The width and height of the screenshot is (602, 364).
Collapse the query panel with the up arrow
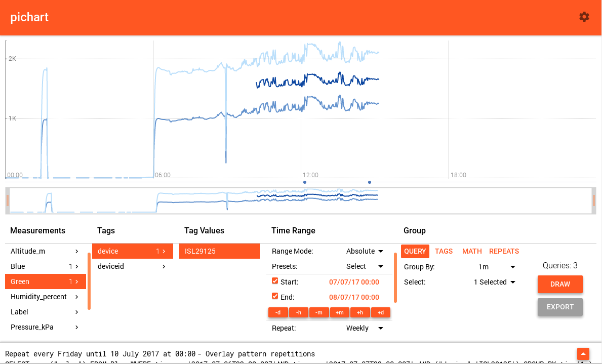pos(583,353)
